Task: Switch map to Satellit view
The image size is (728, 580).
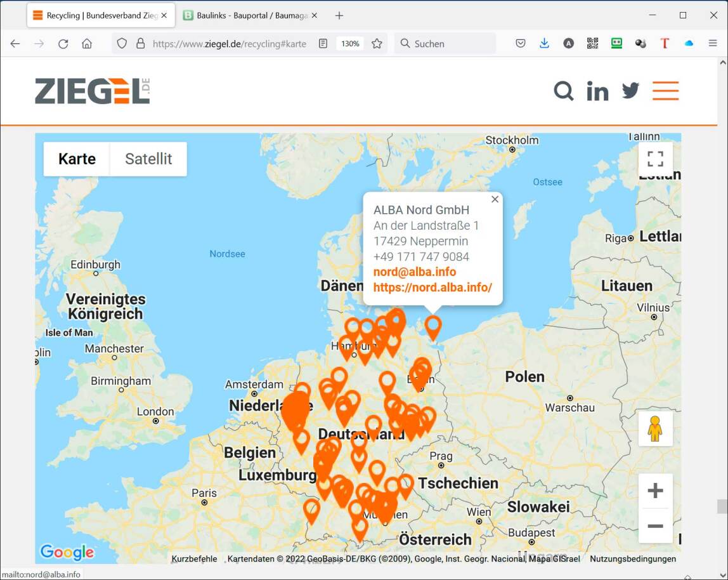Action: (x=148, y=159)
